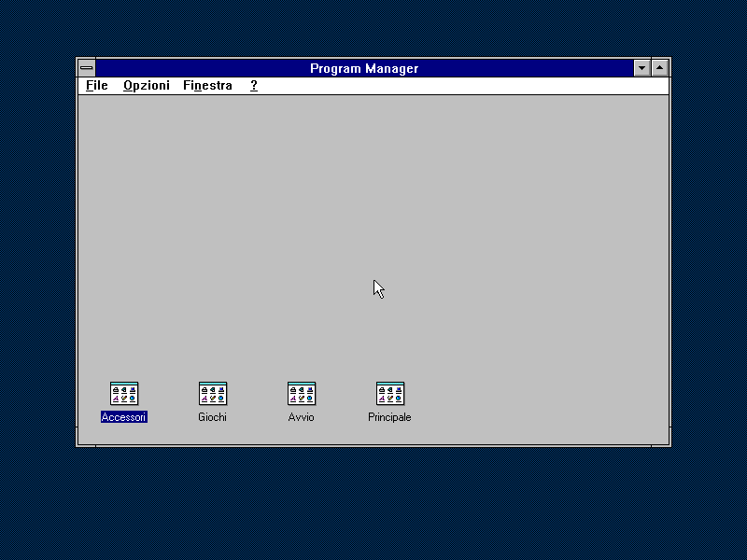747x560 pixels.
Task: Click the Giochi label text
Action: [212, 417]
